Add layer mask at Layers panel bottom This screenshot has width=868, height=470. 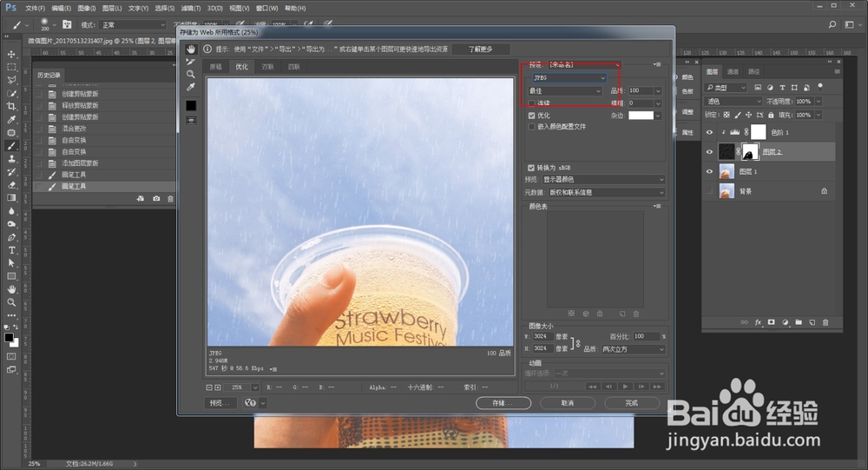click(771, 322)
